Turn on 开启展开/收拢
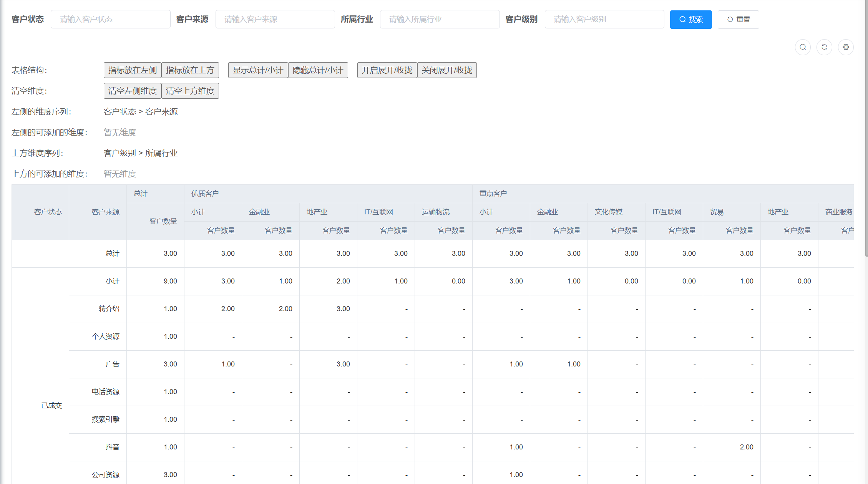The image size is (868, 484). tap(387, 70)
